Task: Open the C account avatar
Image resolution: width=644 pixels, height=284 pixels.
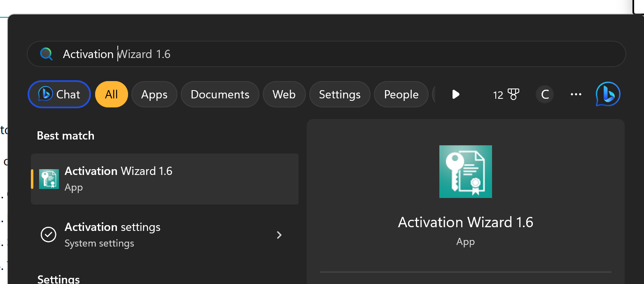Action: tap(545, 95)
